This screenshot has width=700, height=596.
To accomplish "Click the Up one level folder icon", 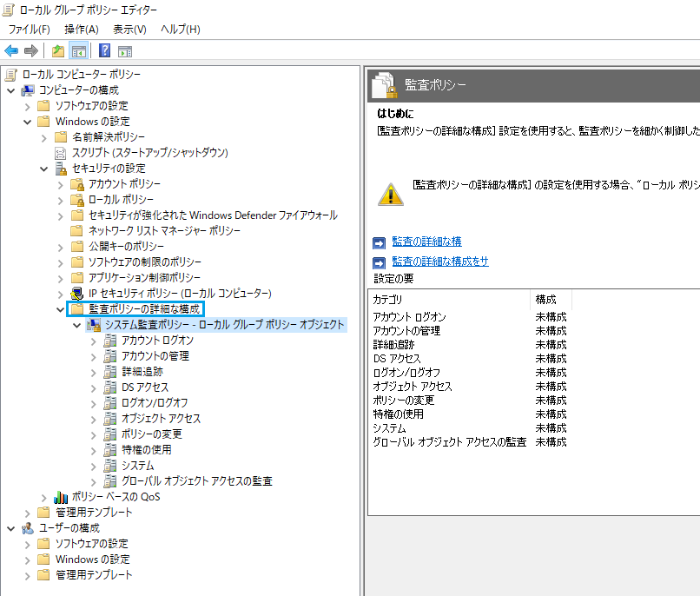I will [58, 51].
